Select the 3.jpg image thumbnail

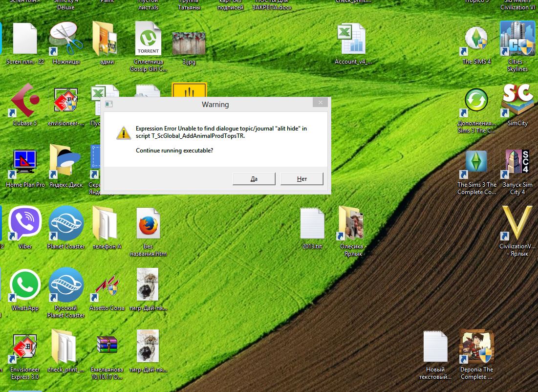click(x=189, y=43)
